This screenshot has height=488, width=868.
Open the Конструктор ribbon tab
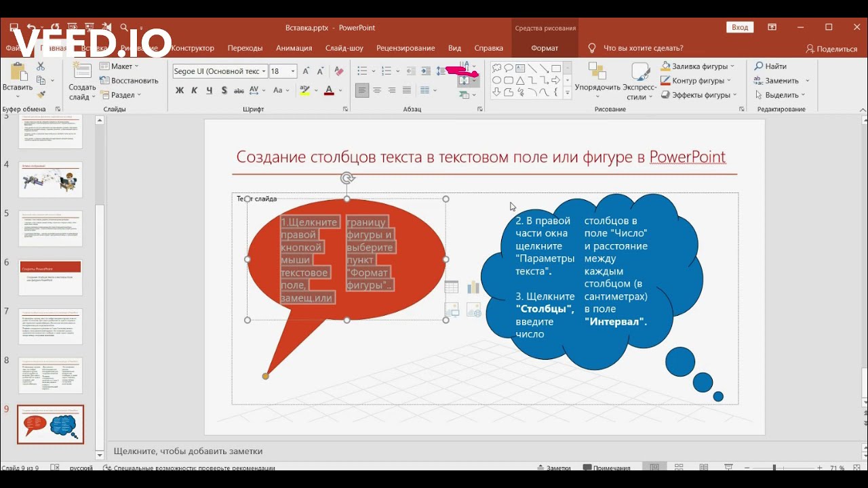pos(193,48)
